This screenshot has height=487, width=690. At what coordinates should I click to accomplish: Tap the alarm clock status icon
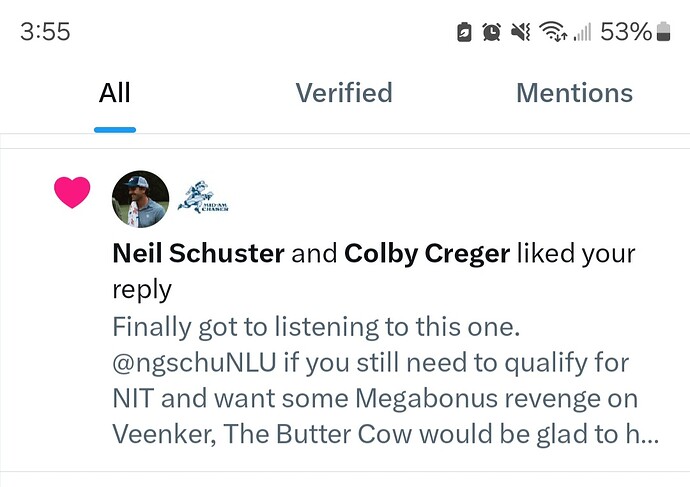coord(492,32)
